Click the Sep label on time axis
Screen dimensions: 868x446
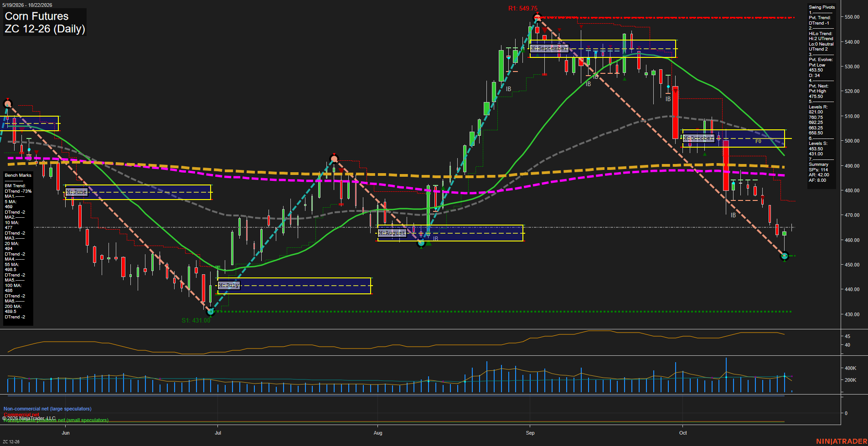point(530,433)
